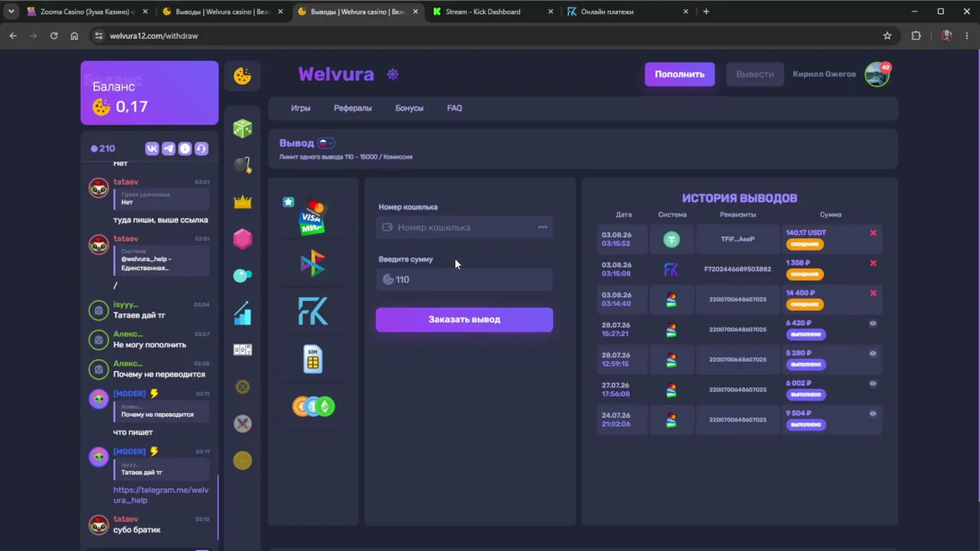View details of the 9 504 ₽ withdrawal
Screen dimensions: 980x551
pos(873,413)
